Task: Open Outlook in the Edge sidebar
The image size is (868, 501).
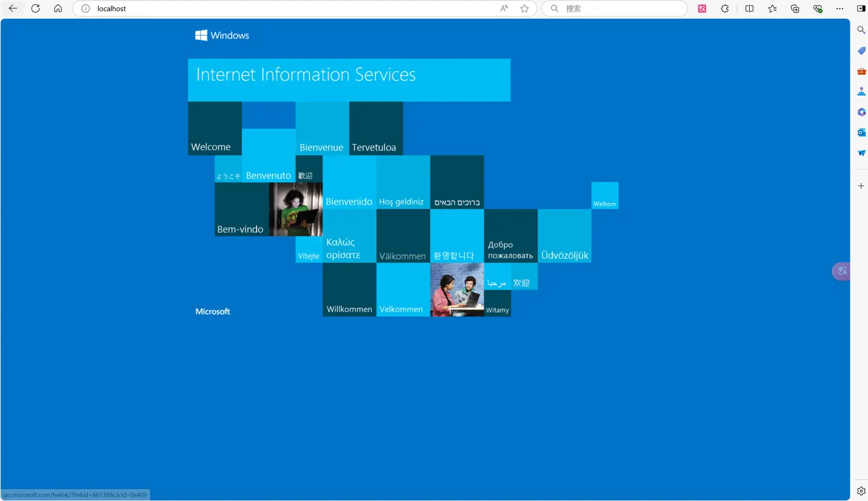Action: point(861,132)
